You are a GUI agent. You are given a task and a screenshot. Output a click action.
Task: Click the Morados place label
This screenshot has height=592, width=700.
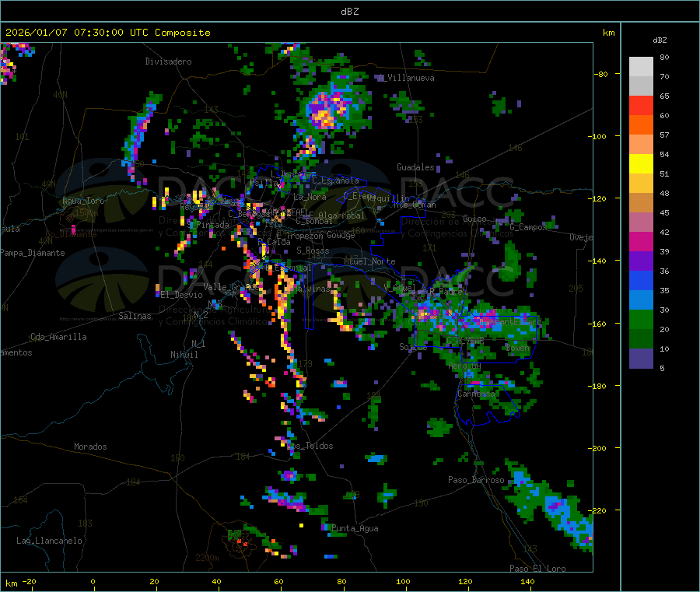click(90, 447)
